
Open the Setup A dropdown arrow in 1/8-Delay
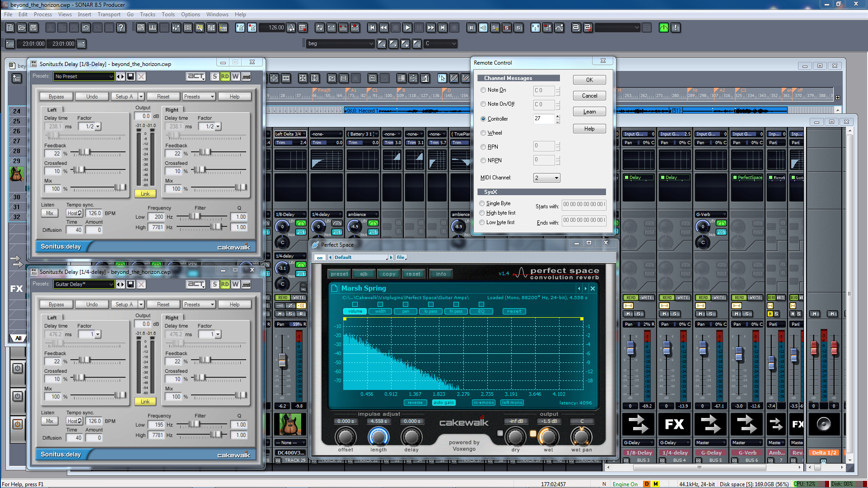pos(141,97)
